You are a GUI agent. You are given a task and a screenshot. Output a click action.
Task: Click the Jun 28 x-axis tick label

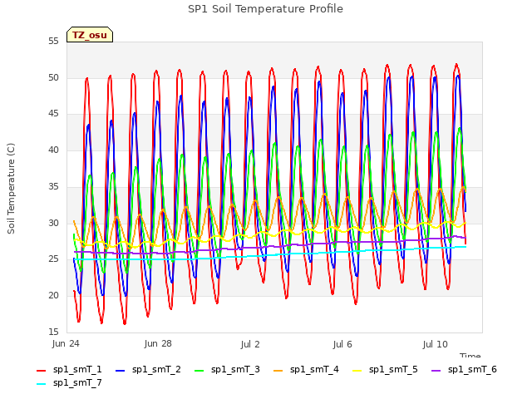click(158, 344)
